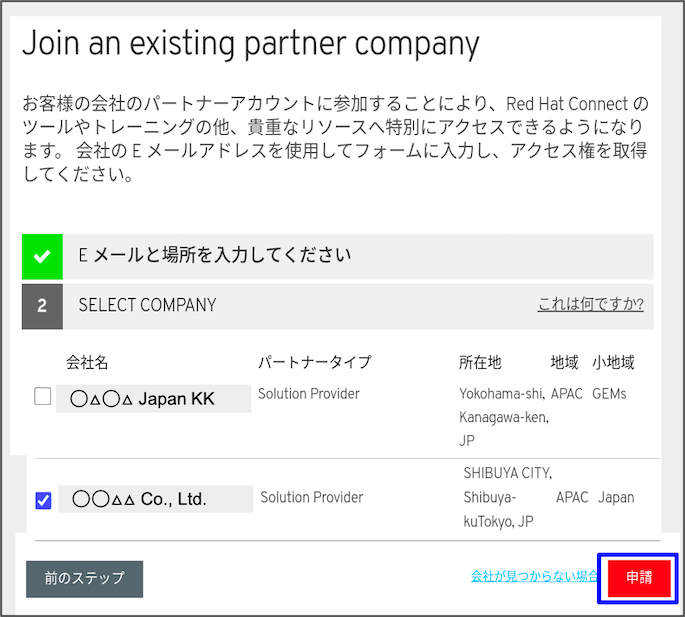Image resolution: width=685 pixels, height=617 pixels.
Task: Open the 会社が見つからない場合 link
Action: point(534,576)
